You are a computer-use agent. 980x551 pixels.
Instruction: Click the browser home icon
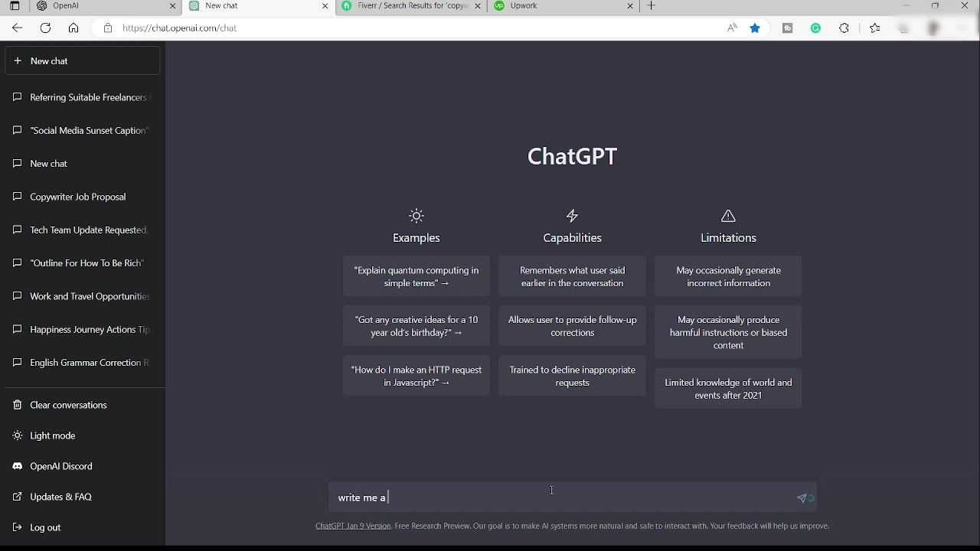tap(73, 28)
